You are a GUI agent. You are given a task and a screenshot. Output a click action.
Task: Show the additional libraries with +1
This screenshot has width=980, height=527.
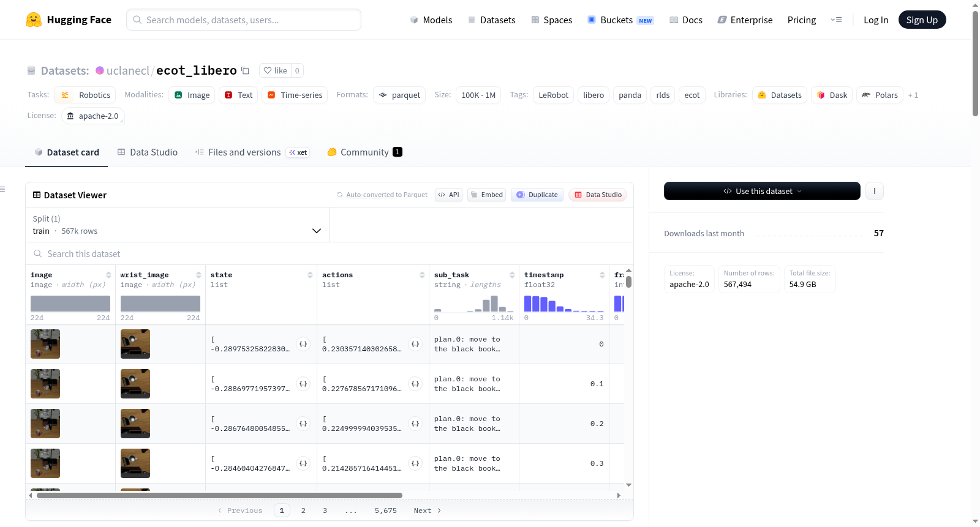click(x=913, y=95)
